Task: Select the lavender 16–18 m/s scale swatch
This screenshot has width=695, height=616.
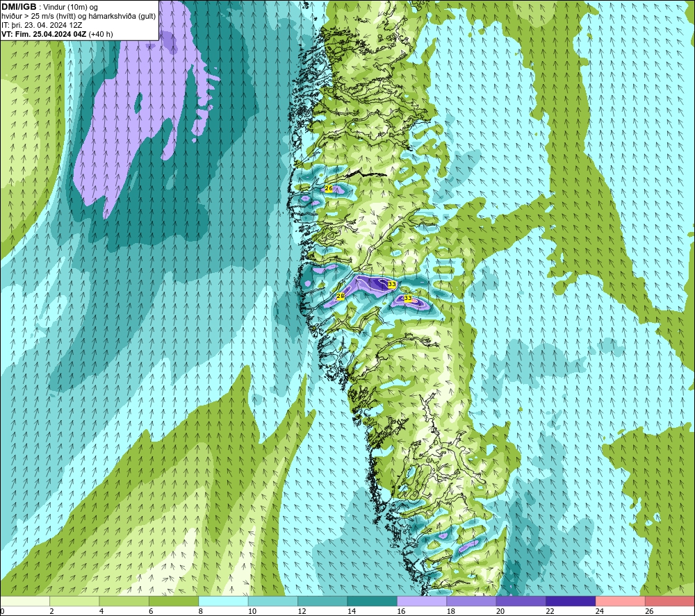Action: (422, 601)
